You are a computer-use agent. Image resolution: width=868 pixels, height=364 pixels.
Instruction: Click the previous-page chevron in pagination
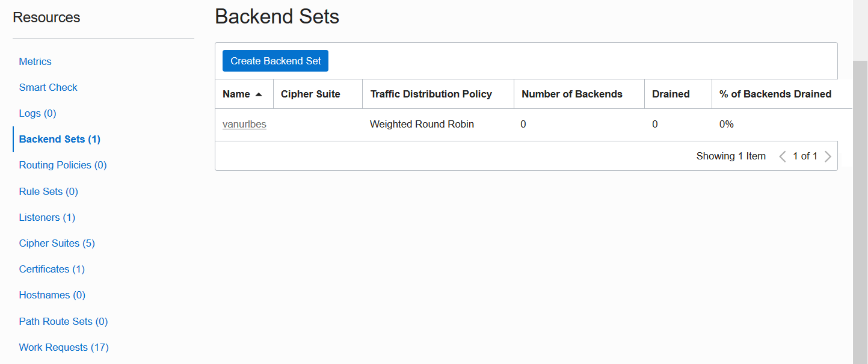(x=783, y=156)
